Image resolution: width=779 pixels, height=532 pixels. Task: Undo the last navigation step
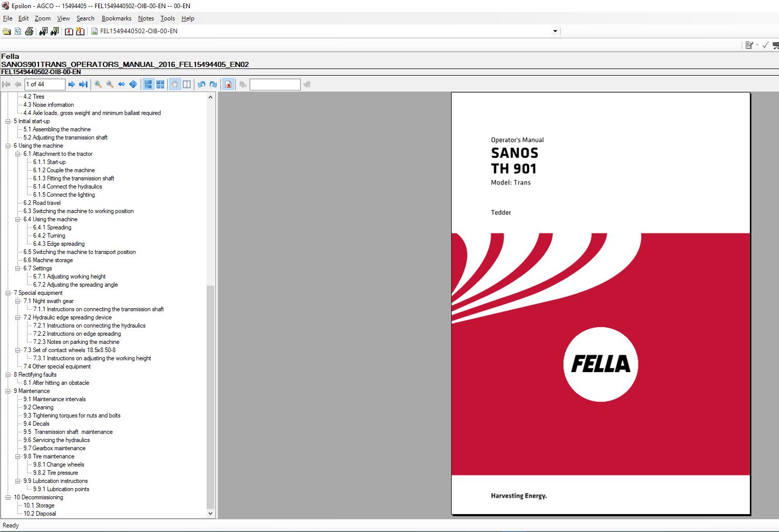[201, 84]
